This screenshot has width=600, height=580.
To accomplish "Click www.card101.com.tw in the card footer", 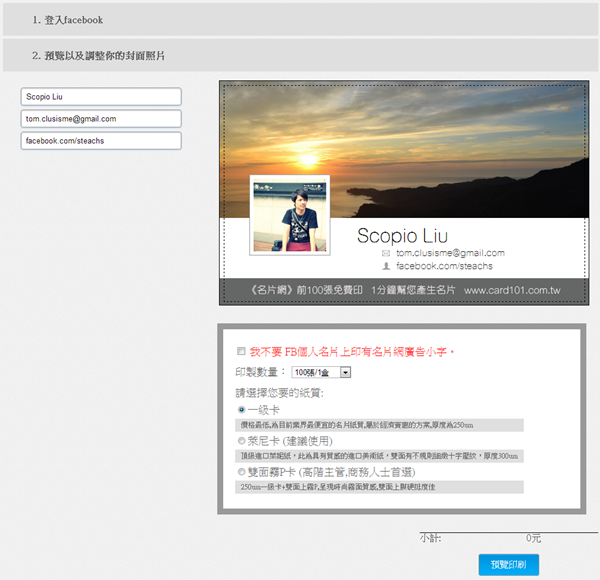I will pos(511,291).
